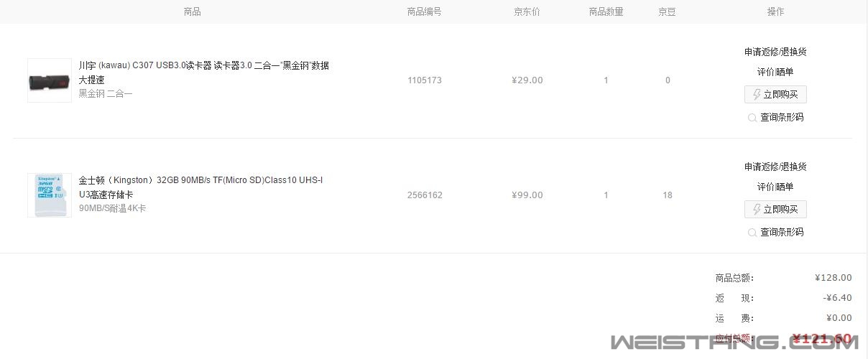The image size is (868, 359).
Task: Click 申请返修/退换货 for the Kingston card
Action: click(775, 167)
